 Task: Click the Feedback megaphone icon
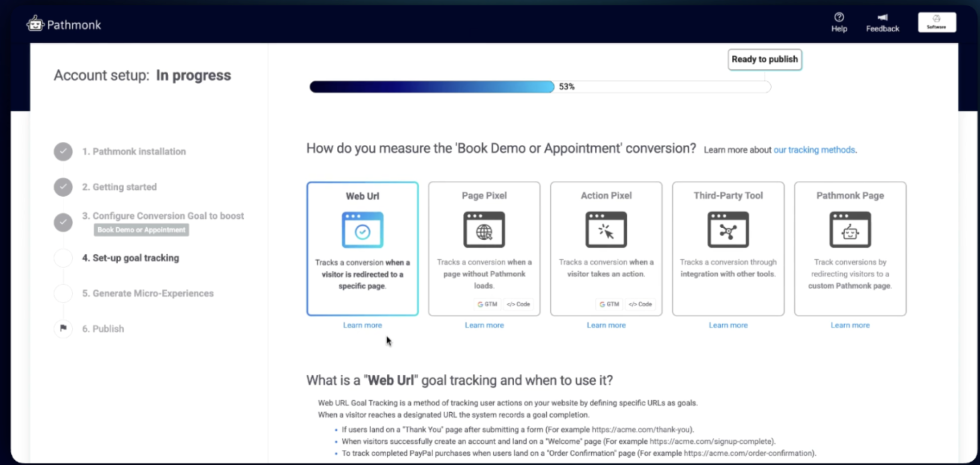[x=883, y=17]
